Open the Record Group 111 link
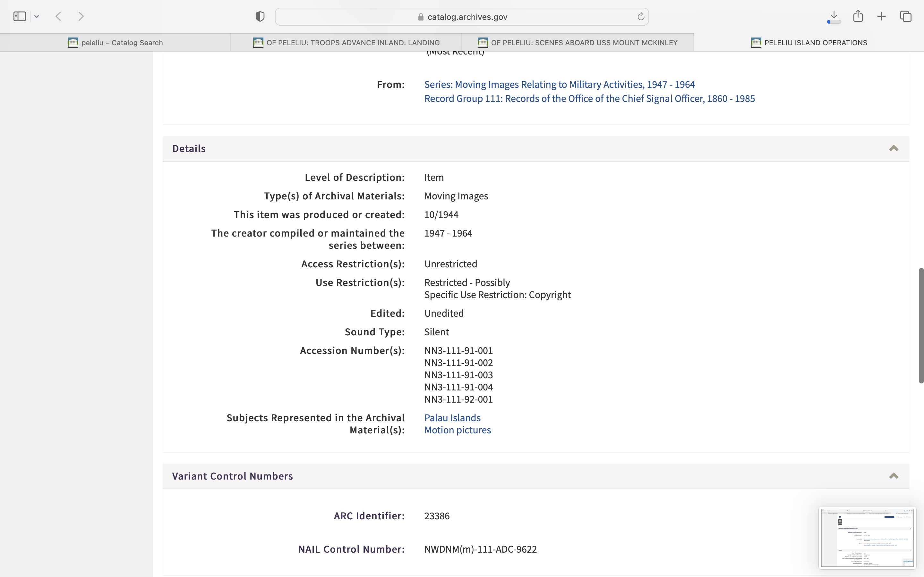 589,98
